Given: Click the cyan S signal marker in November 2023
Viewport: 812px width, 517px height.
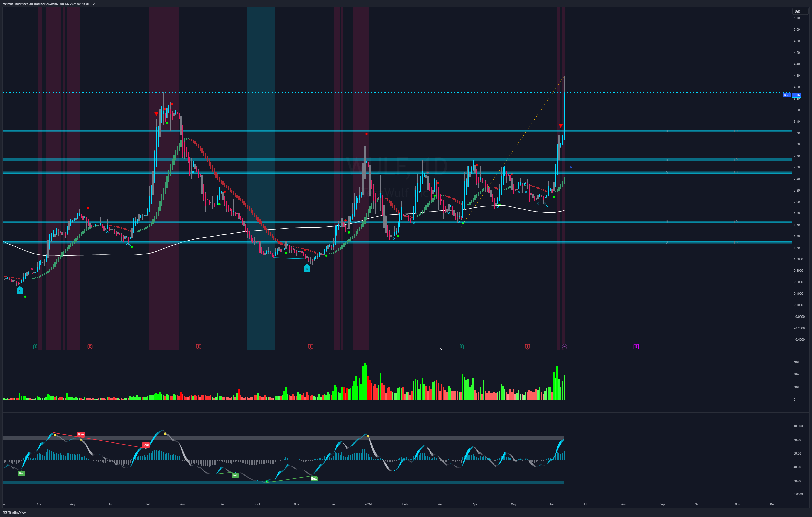Looking at the screenshot, I should [x=307, y=268].
